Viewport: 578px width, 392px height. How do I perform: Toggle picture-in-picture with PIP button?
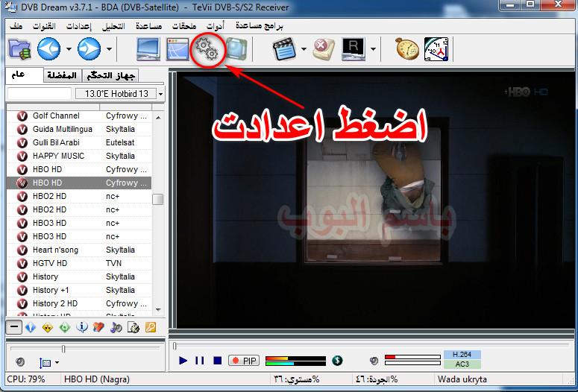point(244,361)
